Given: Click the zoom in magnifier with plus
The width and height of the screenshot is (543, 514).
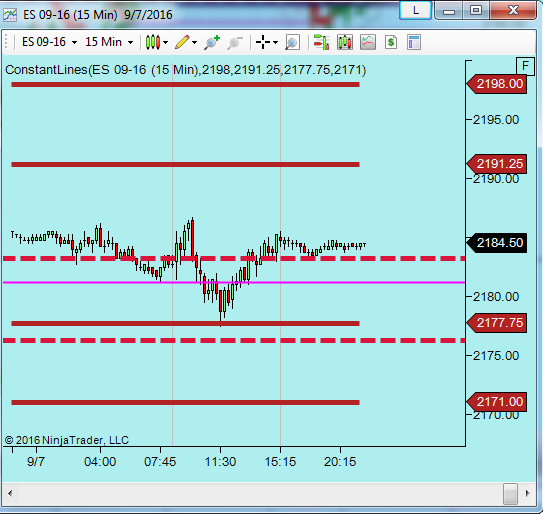Looking at the screenshot, I should pos(212,42).
